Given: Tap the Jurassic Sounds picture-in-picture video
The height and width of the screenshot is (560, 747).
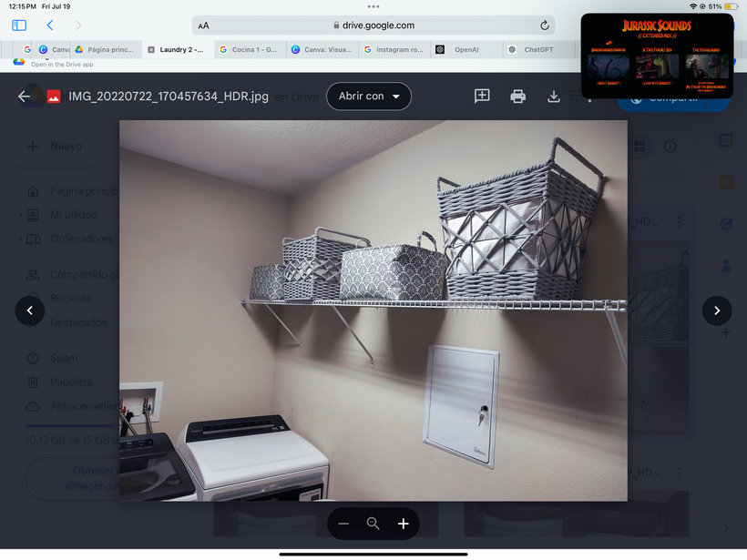Looking at the screenshot, I should click(x=656, y=56).
